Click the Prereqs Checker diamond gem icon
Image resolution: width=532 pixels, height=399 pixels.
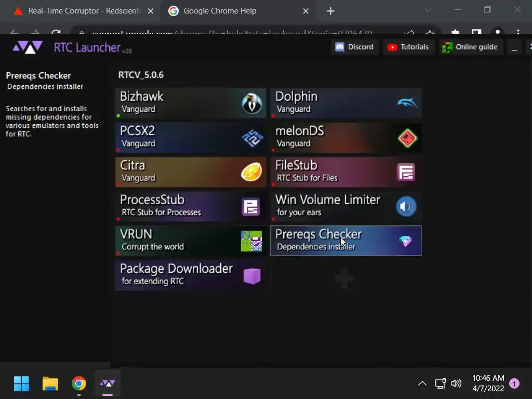click(405, 241)
